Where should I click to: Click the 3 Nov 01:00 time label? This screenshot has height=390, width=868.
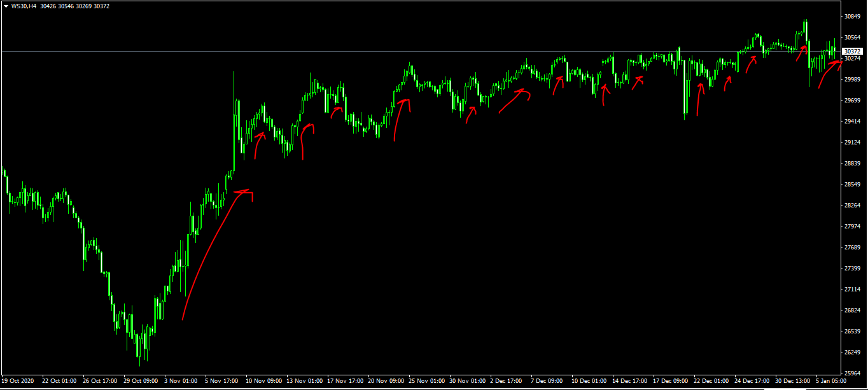tap(181, 381)
